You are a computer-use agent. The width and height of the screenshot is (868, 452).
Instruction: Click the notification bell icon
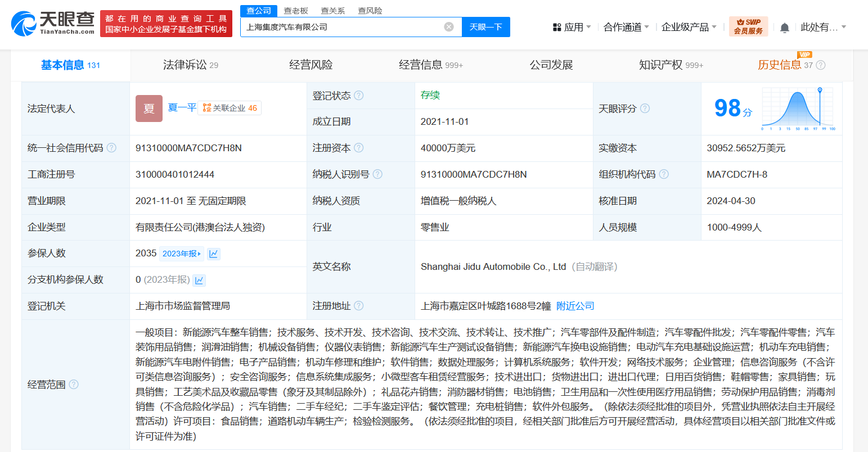[x=785, y=28]
